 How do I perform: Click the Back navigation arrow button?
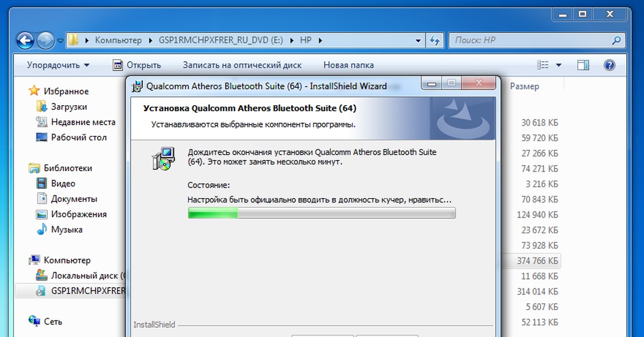(26, 40)
